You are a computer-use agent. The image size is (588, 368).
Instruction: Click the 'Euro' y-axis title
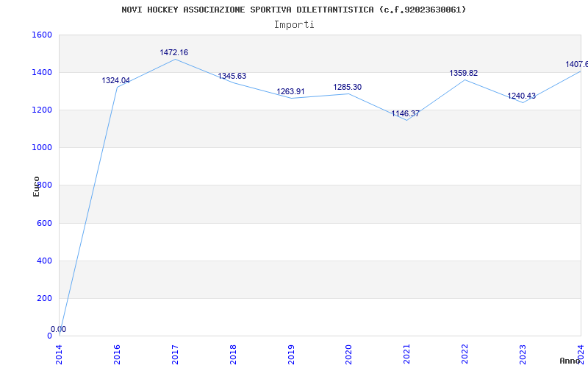[36, 186]
